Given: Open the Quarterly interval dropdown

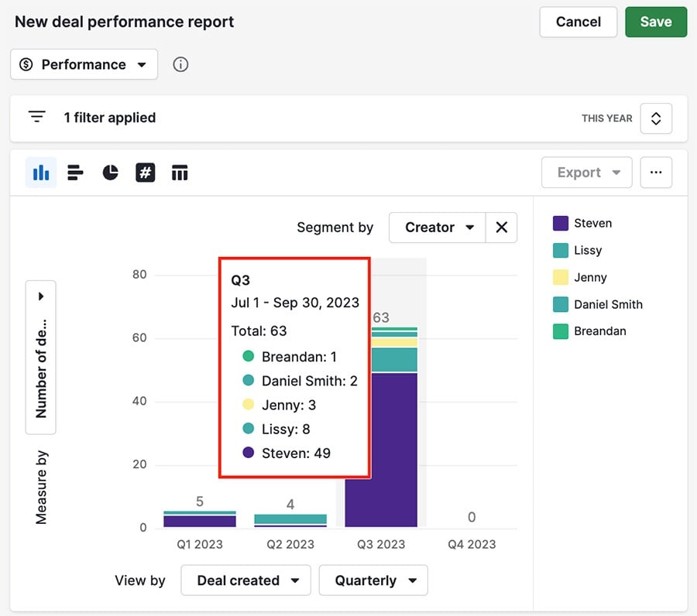Looking at the screenshot, I should click(x=373, y=580).
